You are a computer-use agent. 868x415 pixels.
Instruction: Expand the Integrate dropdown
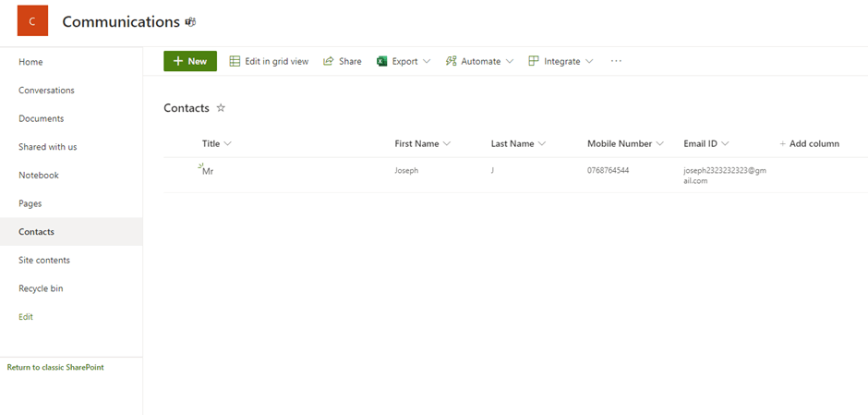561,61
